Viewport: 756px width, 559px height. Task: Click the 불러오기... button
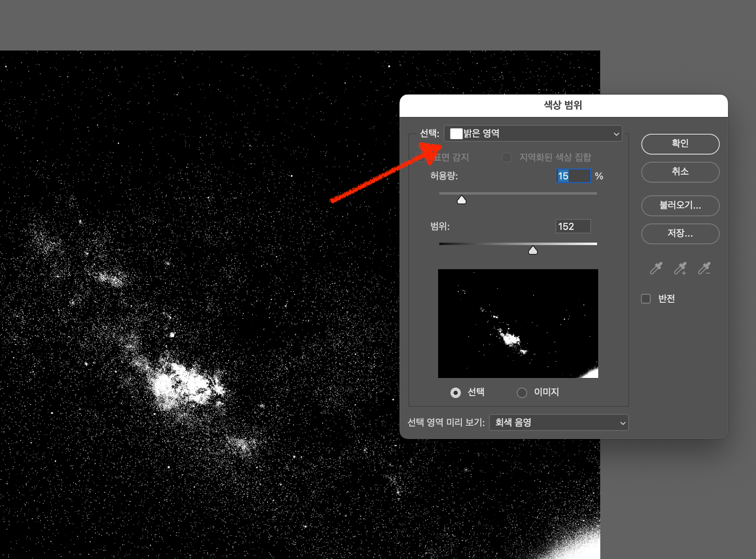point(680,206)
